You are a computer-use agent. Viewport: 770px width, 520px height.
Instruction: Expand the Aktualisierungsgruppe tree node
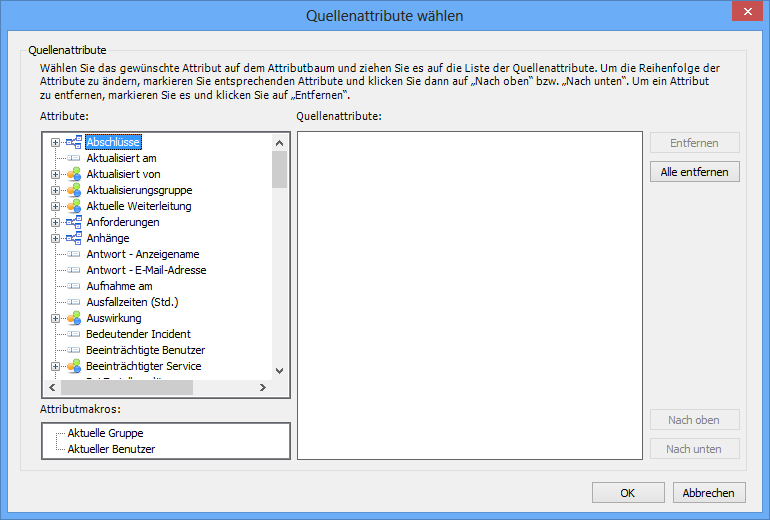pyautogui.click(x=56, y=190)
